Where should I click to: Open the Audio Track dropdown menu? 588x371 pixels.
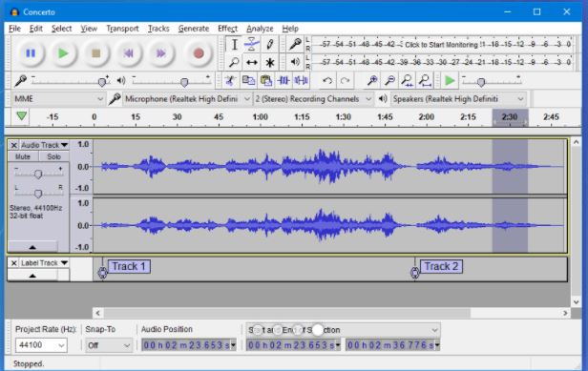[44, 145]
